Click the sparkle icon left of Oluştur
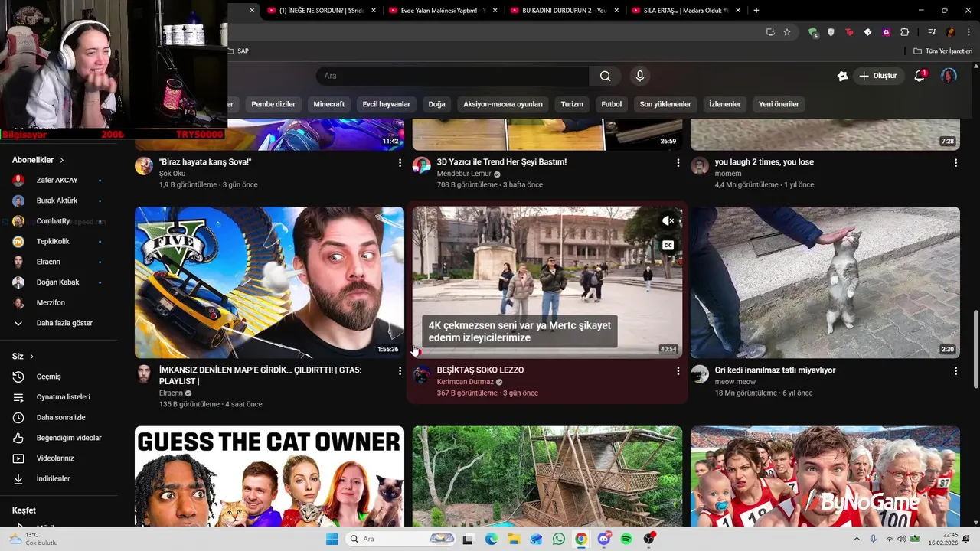 [842, 76]
